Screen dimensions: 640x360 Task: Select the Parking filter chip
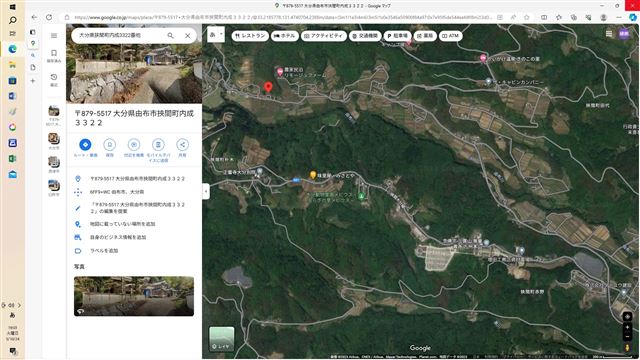coord(398,36)
